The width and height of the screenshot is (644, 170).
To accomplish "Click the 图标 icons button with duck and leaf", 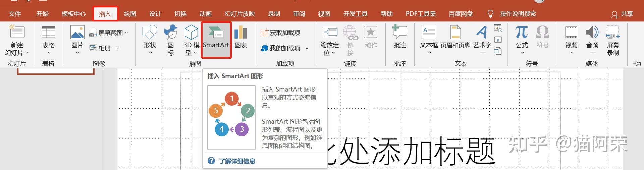I will [170, 40].
